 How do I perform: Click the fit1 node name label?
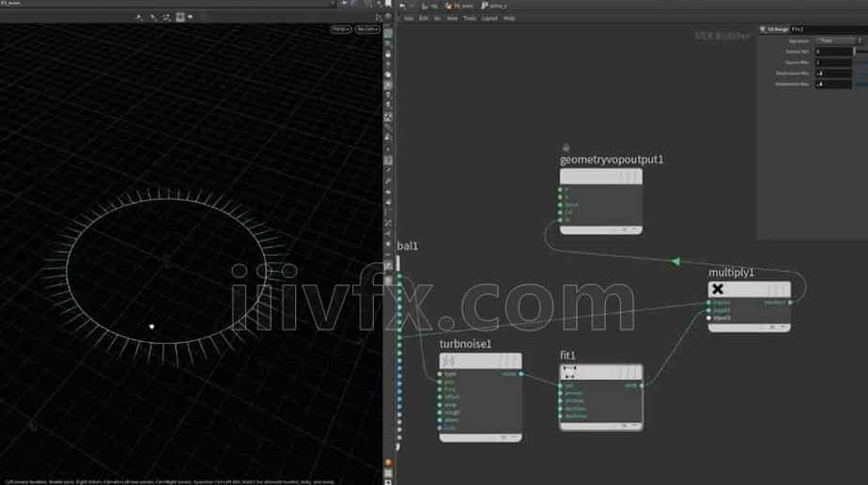(x=567, y=355)
